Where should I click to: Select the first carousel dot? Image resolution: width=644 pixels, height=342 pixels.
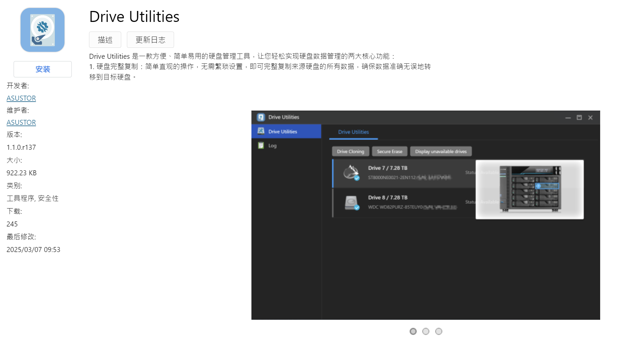click(x=413, y=331)
